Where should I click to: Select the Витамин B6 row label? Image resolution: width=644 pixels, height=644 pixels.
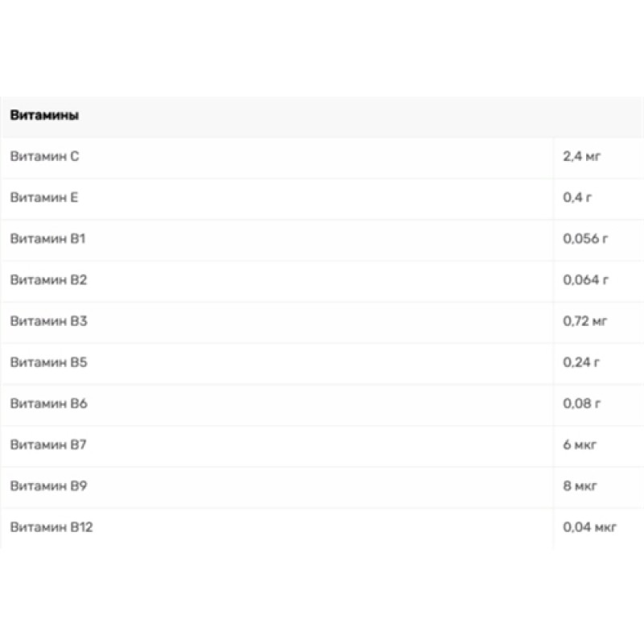tap(48, 403)
